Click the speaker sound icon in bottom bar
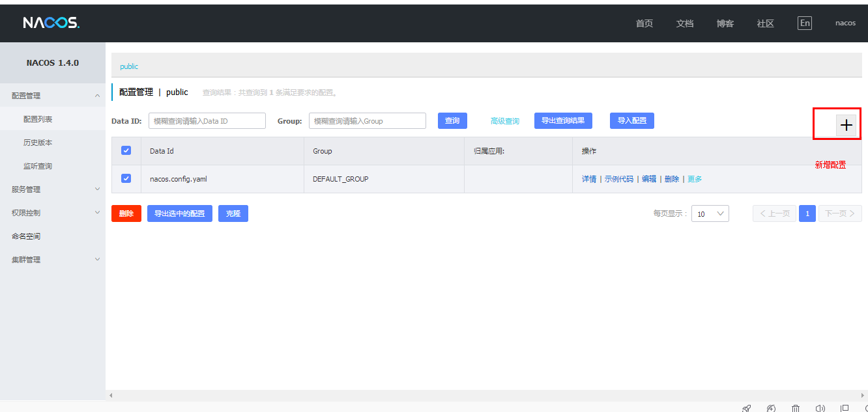Screen dimensions: 868x412 coord(820,408)
